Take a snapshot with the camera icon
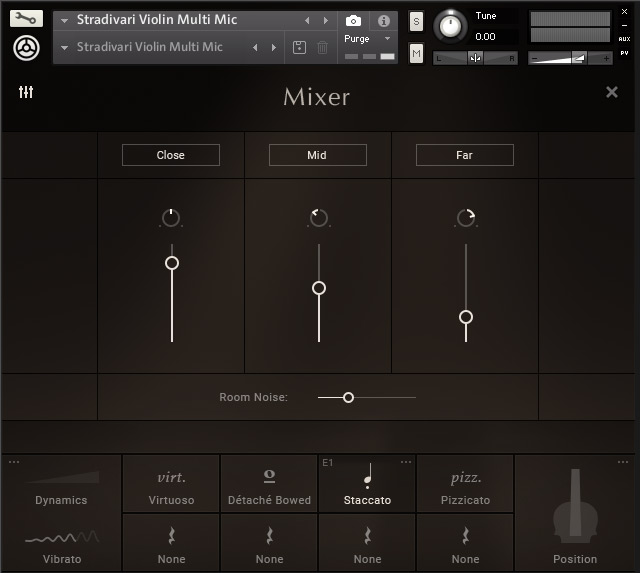The height and width of the screenshot is (573, 640). [353, 20]
